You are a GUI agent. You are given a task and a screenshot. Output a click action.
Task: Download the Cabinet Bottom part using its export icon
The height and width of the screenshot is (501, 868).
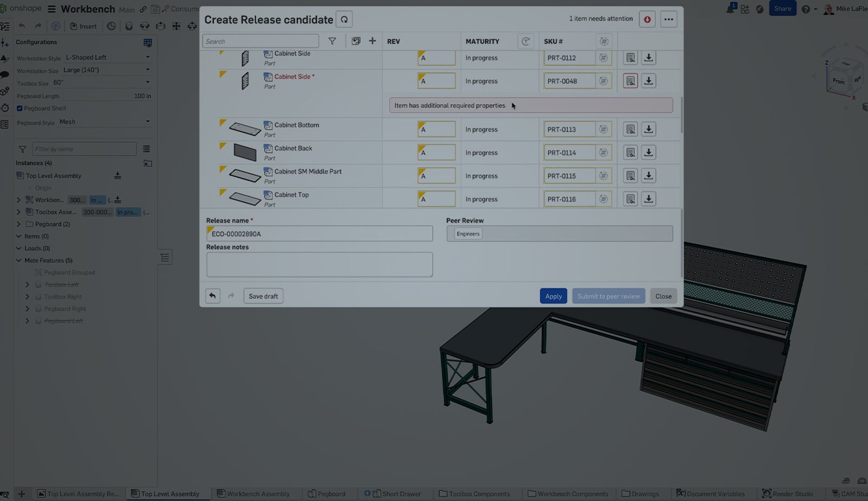click(648, 129)
